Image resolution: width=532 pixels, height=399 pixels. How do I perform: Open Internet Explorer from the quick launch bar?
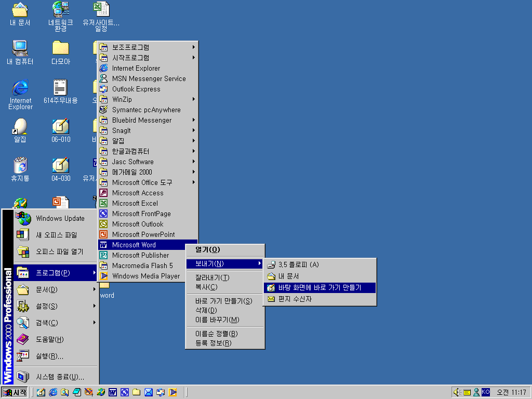pos(53,392)
